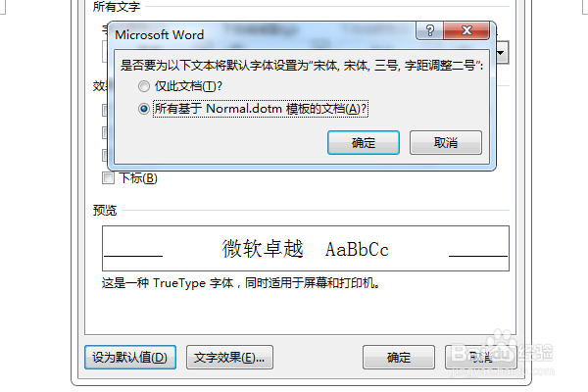
Task: Click 取消 in Microsoft Word dialog
Action: pos(446,142)
